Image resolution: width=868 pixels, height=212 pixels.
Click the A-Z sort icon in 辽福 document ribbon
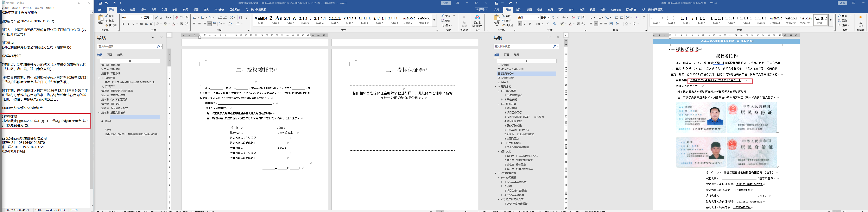point(637,18)
